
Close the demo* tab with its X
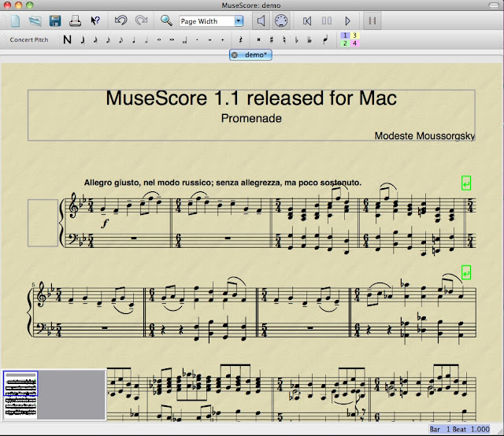coord(235,55)
